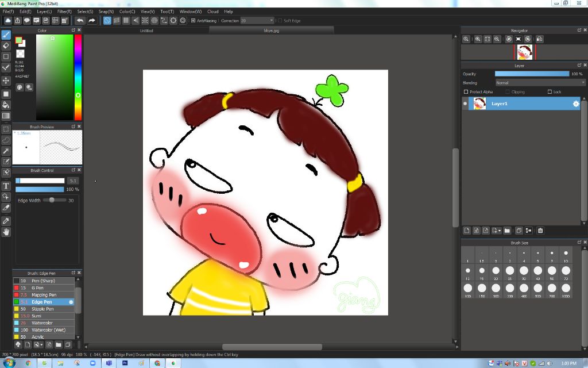Click the Windows Start button
The image size is (588, 368).
(x=9, y=363)
